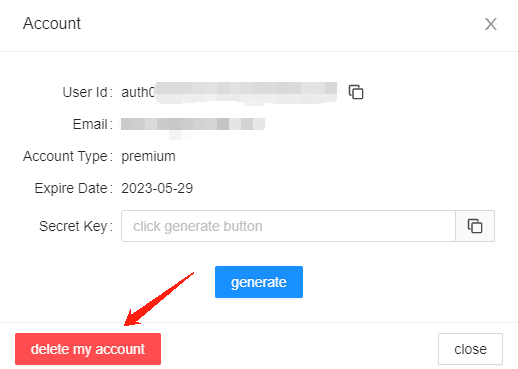The image size is (518, 369).
Task: Click the Expire Date label
Action: pos(74,188)
